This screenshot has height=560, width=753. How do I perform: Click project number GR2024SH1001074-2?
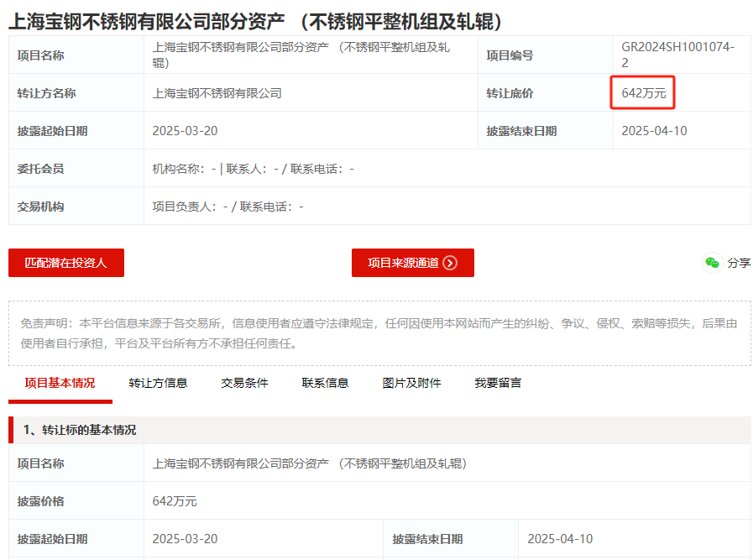[x=677, y=55]
